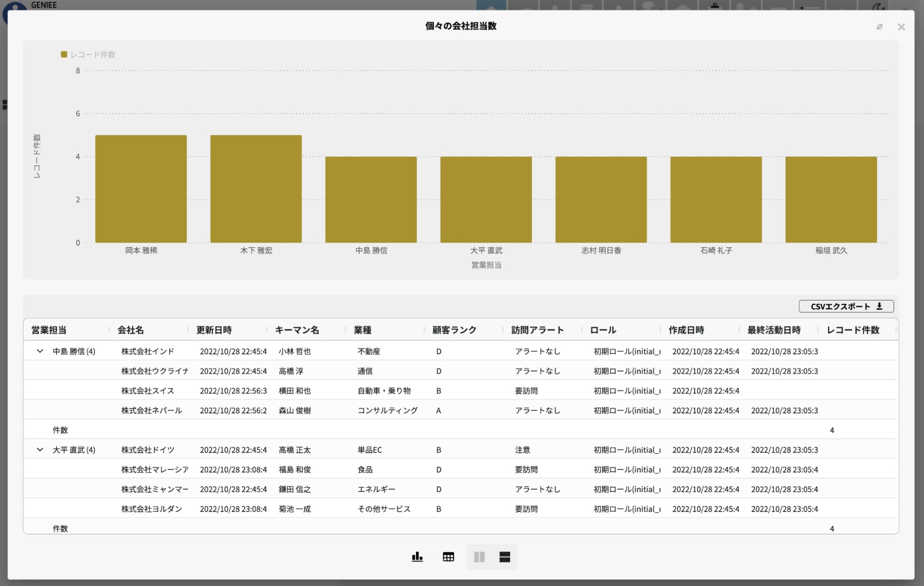
Task: Close the 個々の会社担当数 dialog
Action: click(x=901, y=27)
